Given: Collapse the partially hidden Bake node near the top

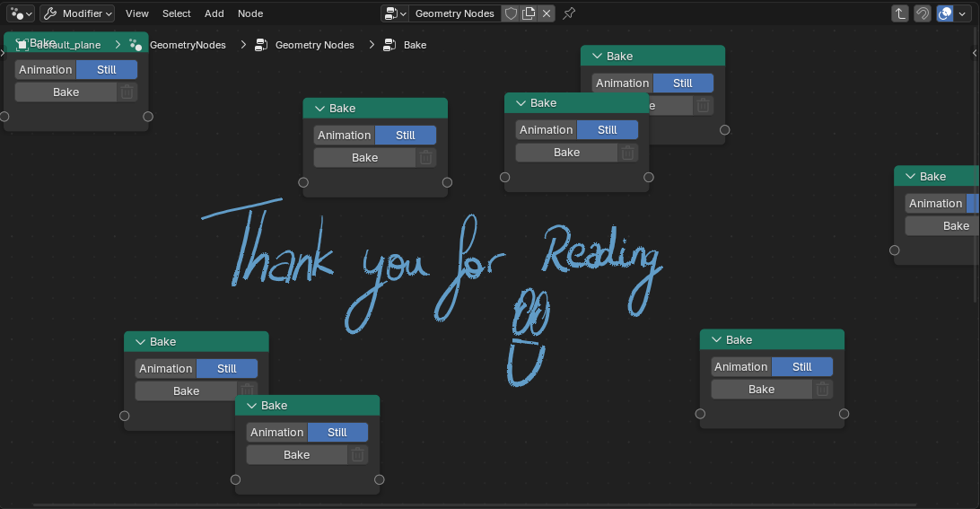Looking at the screenshot, I should point(597,57).
